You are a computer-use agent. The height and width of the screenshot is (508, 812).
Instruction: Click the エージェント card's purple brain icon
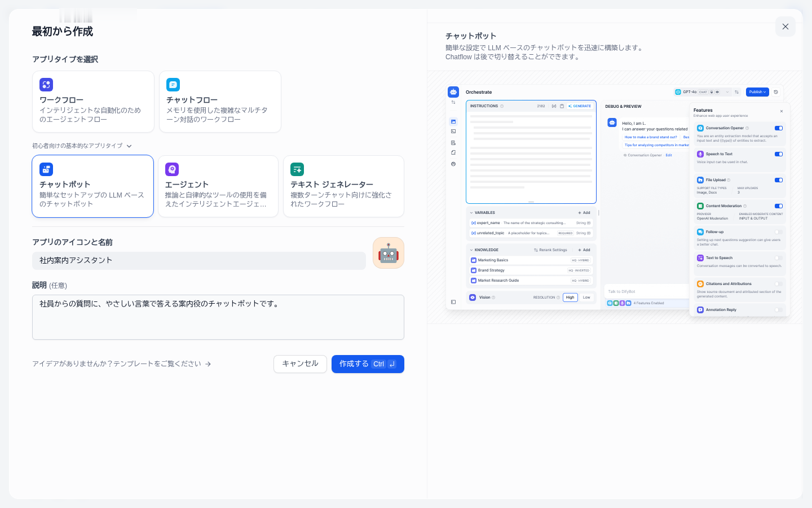(x=172, y=169)
